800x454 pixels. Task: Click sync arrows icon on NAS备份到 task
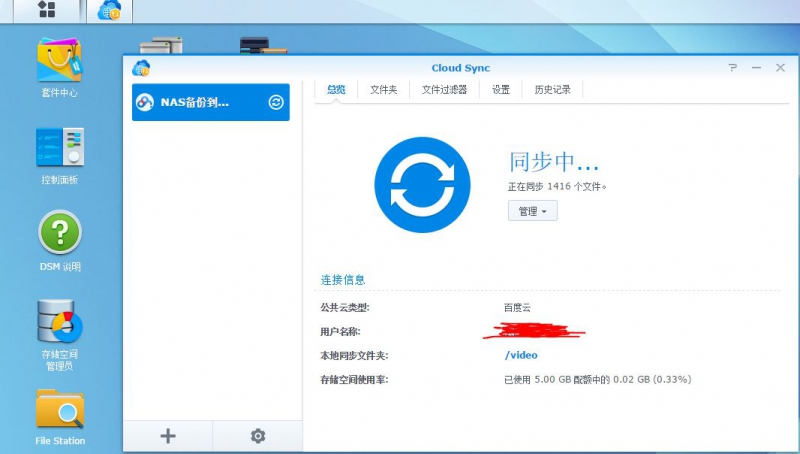click(276, 102)
